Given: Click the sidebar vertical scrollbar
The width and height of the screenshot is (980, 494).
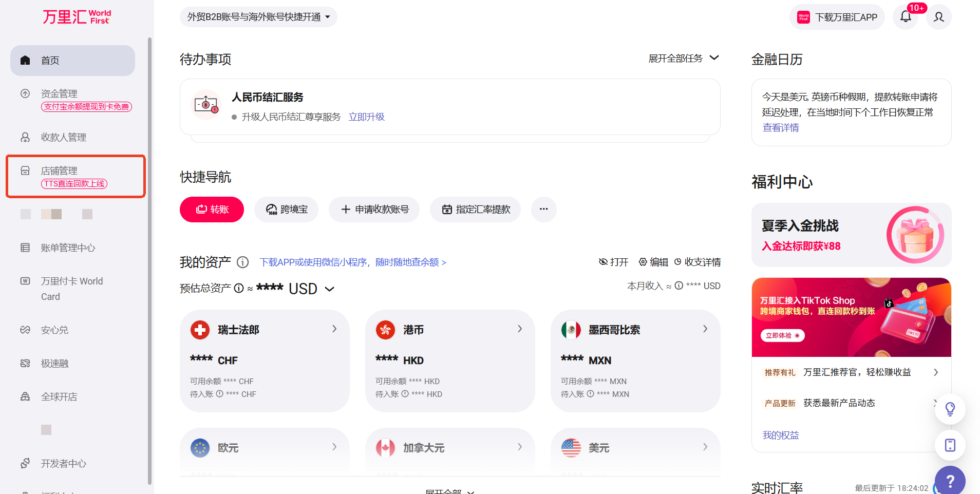Looking at the screenshot, I should click(x=149, y=257).
